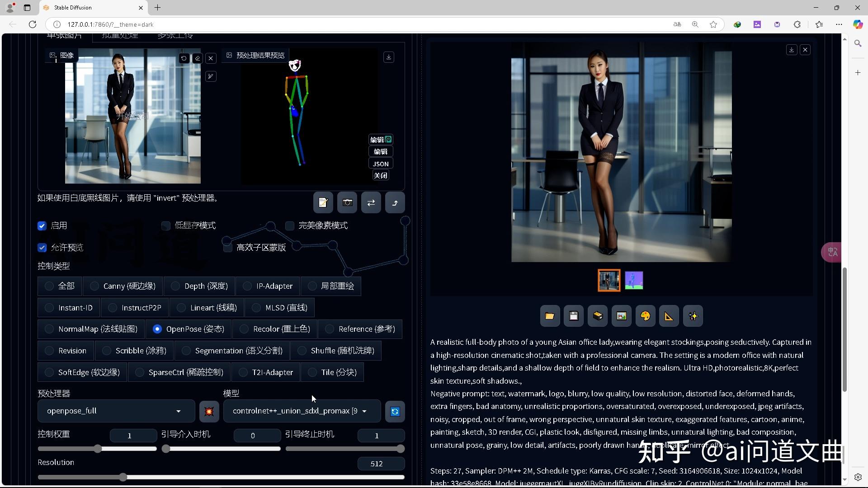The height and width of the screenshot is (488, 868).
Task: Select the Canny 硬边缘 control type
Action: click(94, 286)
